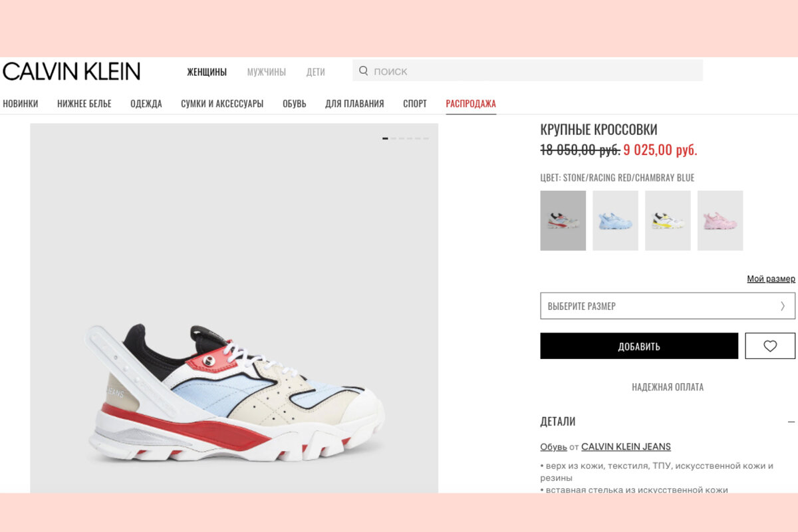Open the ОБУВЬ category menu
The image size is (798, 532).
(295, 104)
